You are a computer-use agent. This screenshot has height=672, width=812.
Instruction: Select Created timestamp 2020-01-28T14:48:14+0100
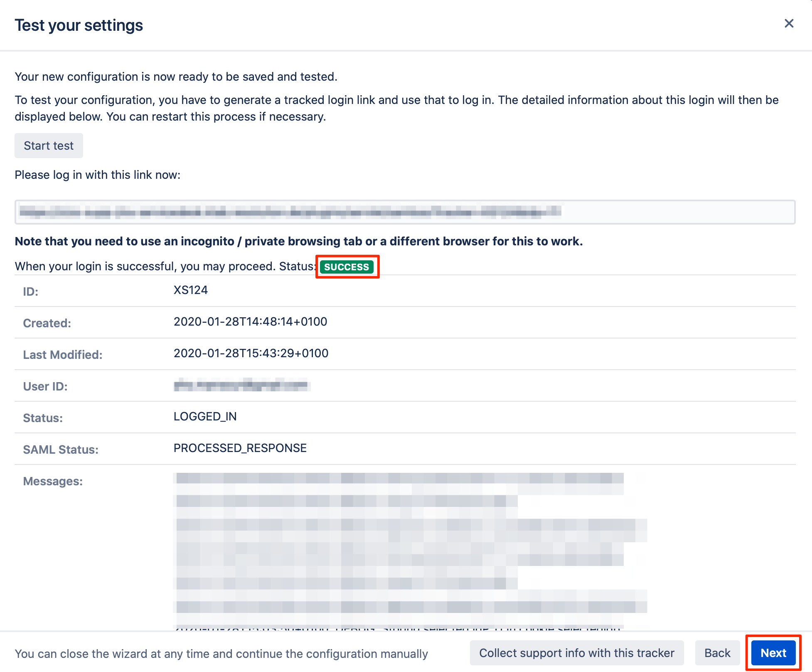pyautogui.click(x=250, y=321)
